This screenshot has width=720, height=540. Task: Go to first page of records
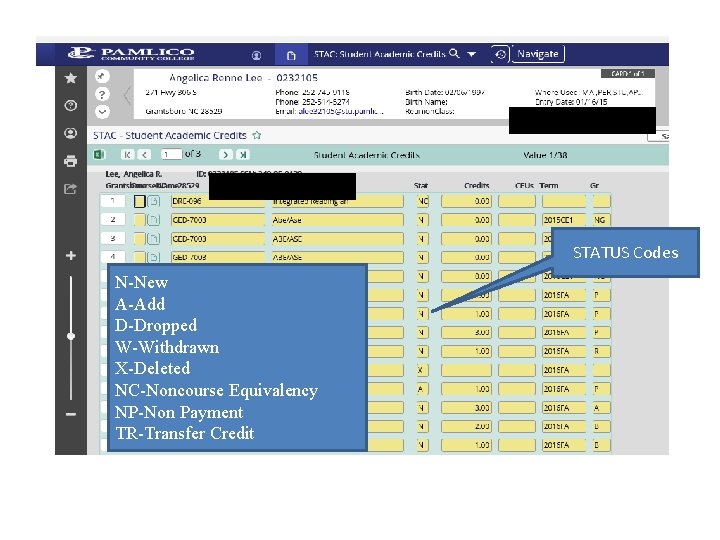128,155
